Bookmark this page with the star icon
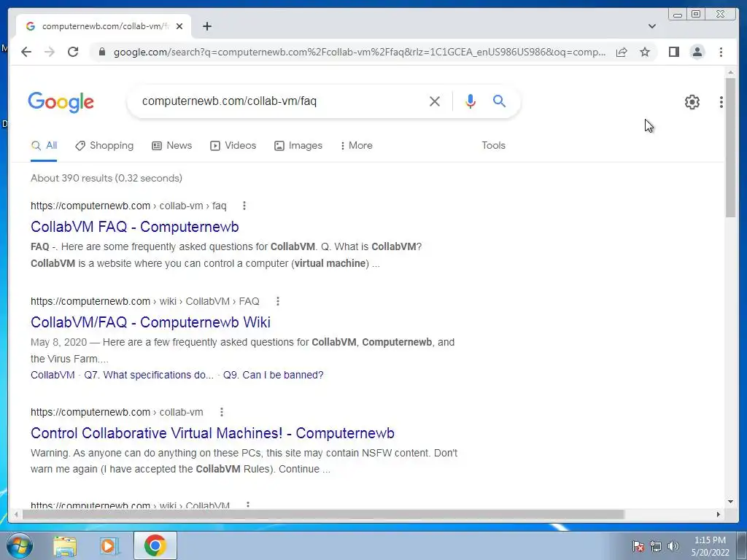The width and height of the screenshot is (747, 560). click(645, 52)
